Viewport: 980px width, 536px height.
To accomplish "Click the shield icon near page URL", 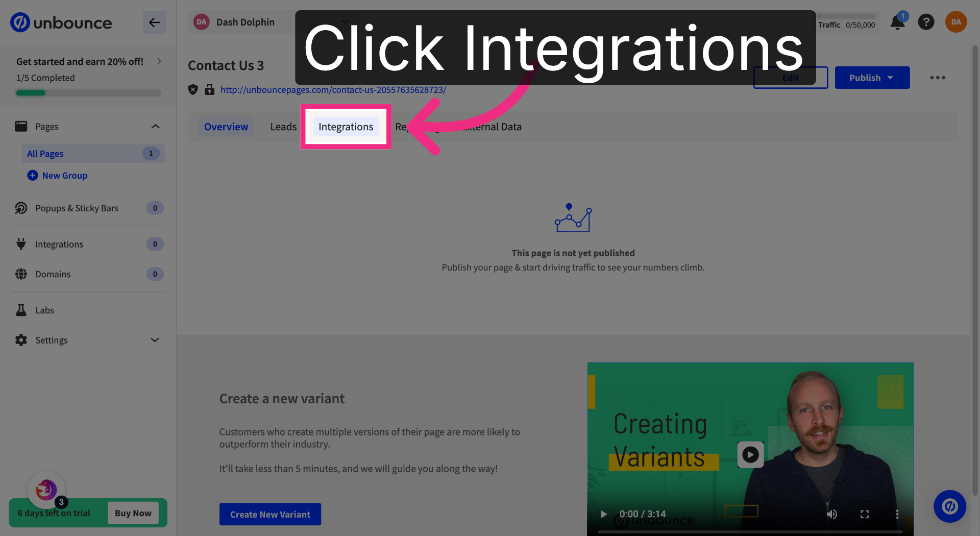I will coord(193,90).
